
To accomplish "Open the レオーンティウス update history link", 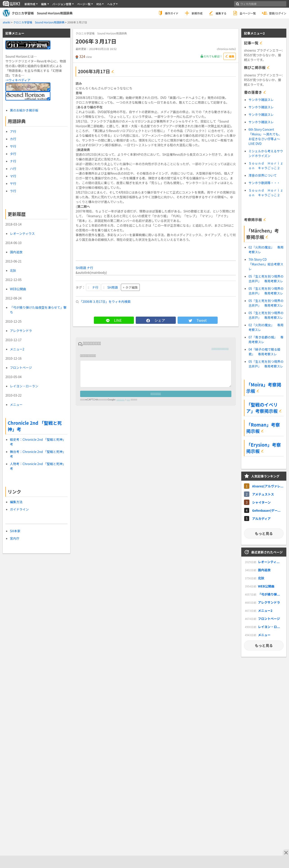I will click(x=22, y=233).
